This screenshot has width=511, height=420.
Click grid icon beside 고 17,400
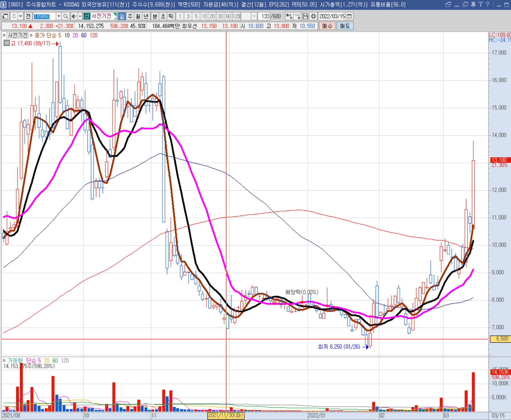coord(7,43)
